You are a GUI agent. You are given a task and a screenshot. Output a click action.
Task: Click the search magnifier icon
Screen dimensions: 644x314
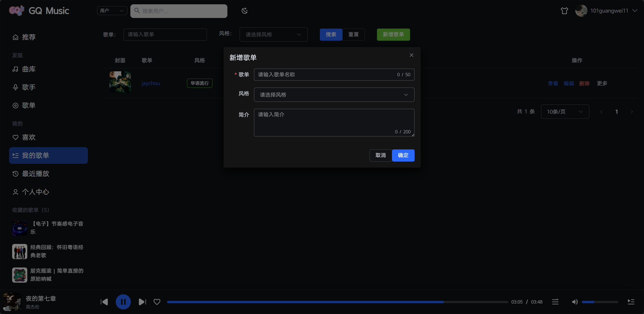(x=137, y=11)
